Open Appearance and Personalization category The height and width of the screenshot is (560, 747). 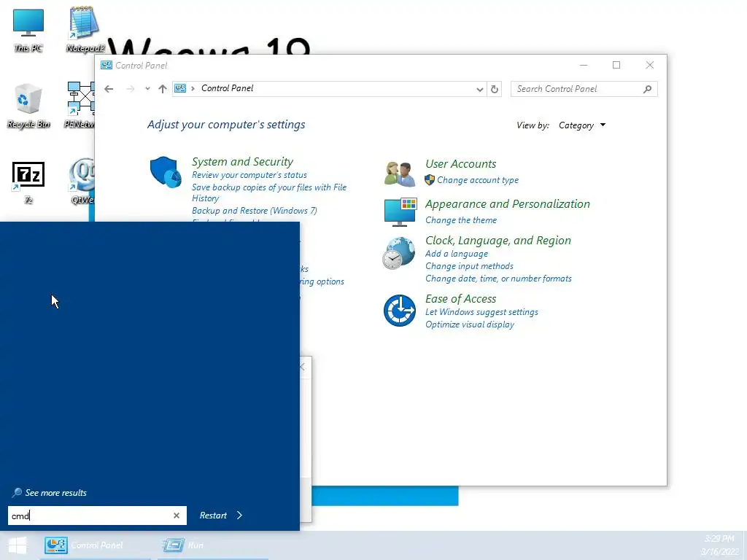508,204
